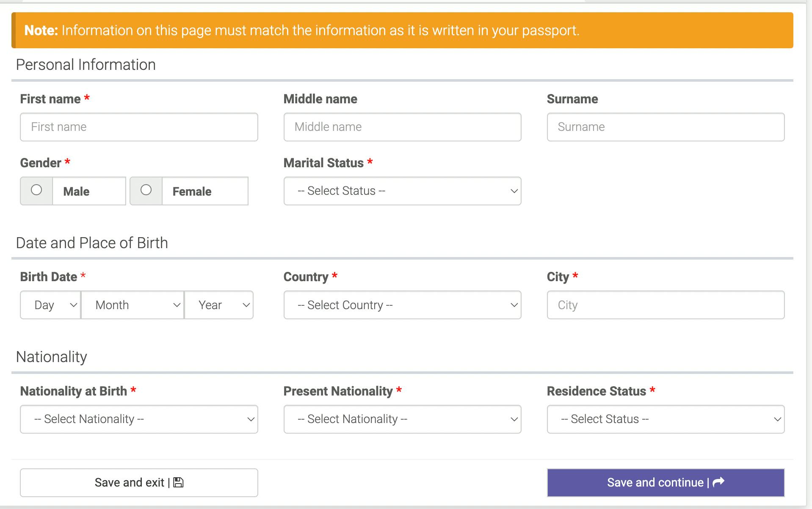Click the City of birth input
This screenshot has height=509, width=812.
pyautogui.click(x=666, y=305)
